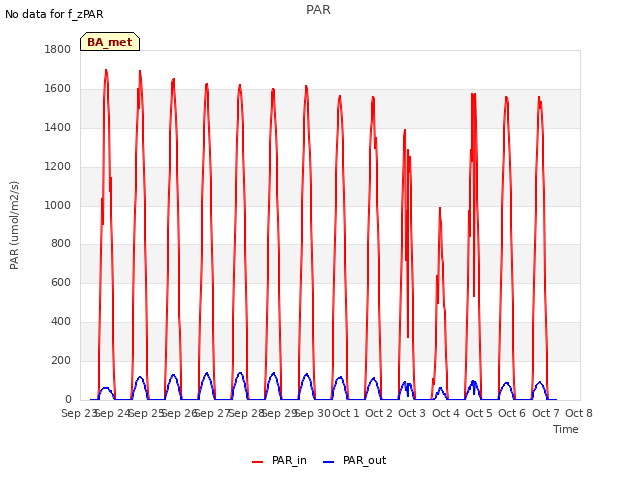Click the y-axis tick value 800
This screenshot has width=640, height=480.
61,244
